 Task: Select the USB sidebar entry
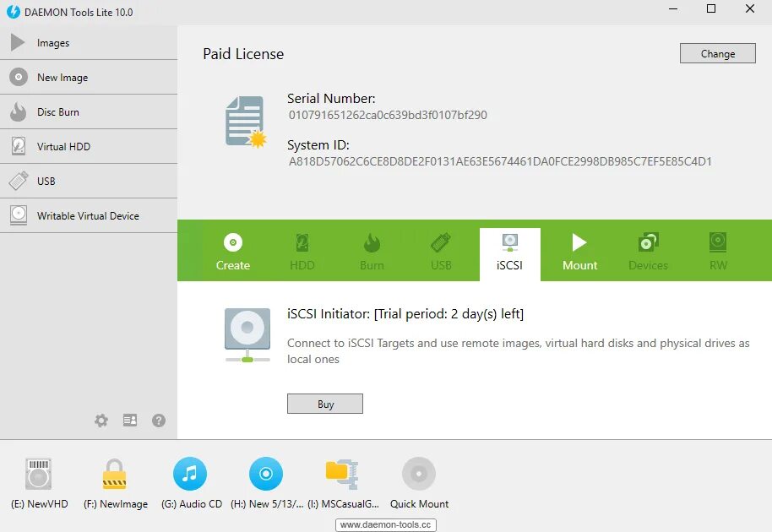click(89, 181)
